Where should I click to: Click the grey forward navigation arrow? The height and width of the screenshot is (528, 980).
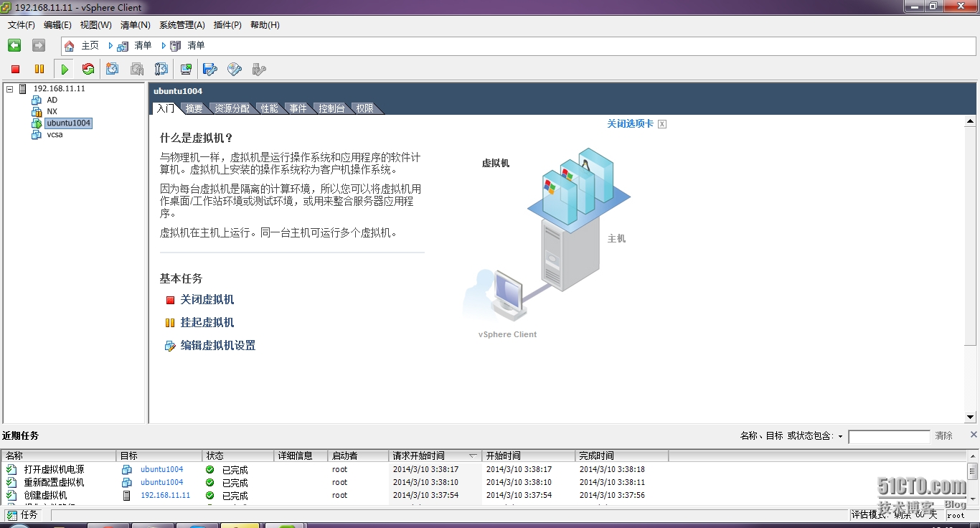(39, 45)
